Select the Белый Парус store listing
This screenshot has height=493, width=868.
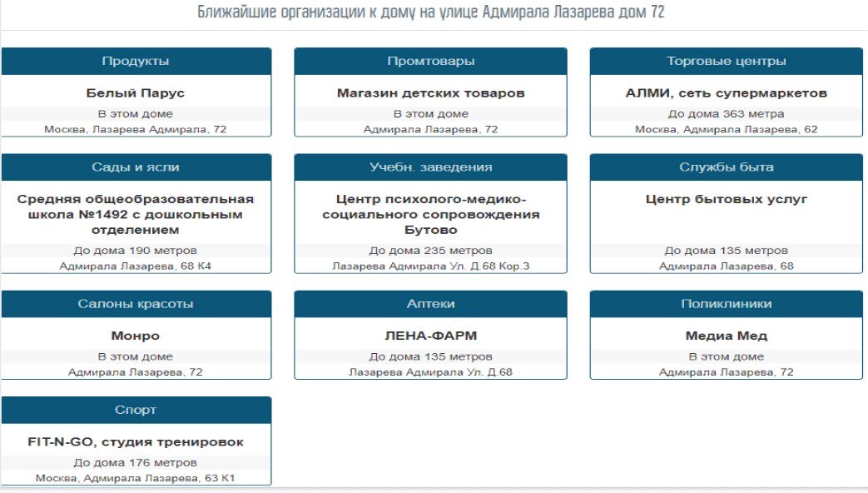[x=136, y=92]
